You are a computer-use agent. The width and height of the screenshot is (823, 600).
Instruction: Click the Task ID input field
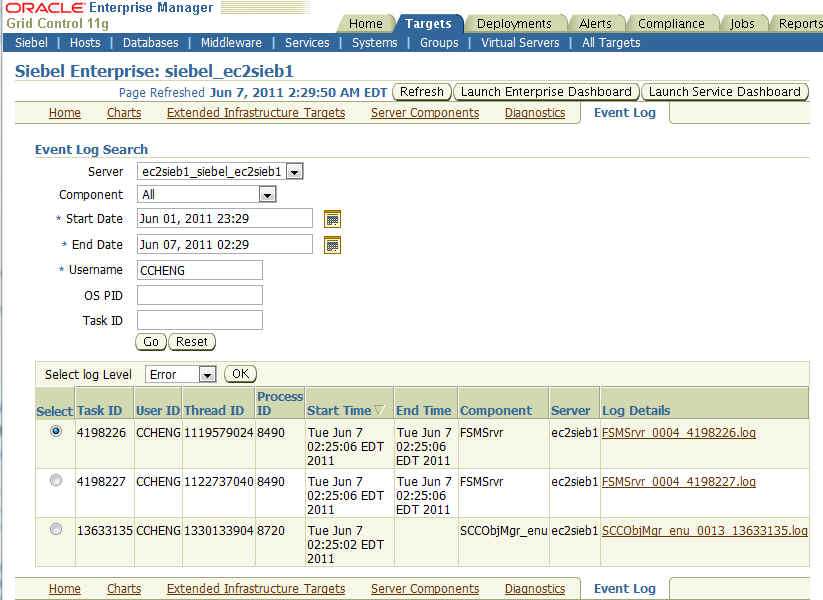click(200, 320)
